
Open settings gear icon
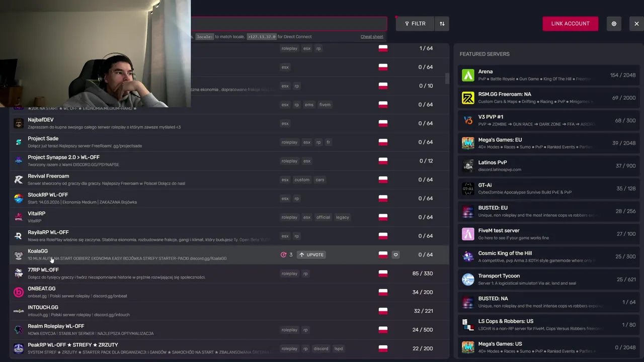pyautogui.click(x=614, y=24)
